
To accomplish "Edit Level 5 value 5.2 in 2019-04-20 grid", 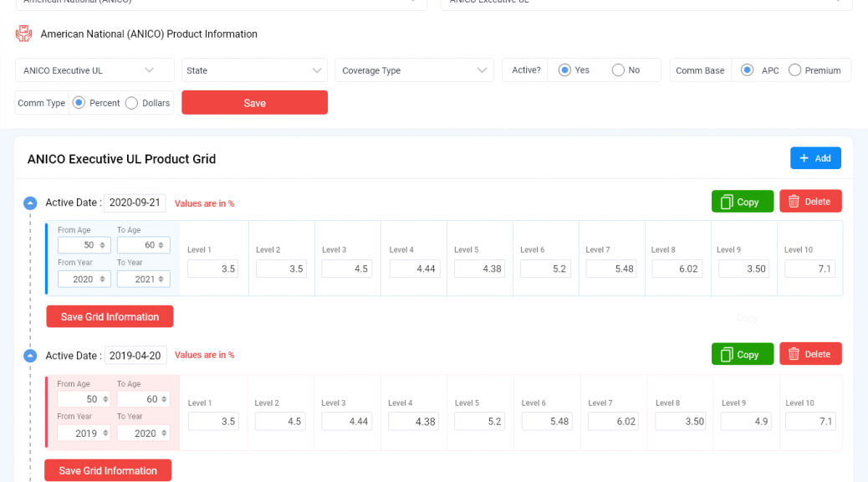I will (479, 422).
